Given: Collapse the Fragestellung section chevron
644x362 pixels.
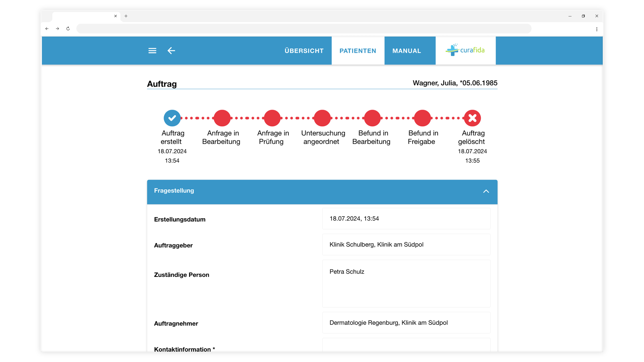Looking at the screenshot, I should pos(486,191).
